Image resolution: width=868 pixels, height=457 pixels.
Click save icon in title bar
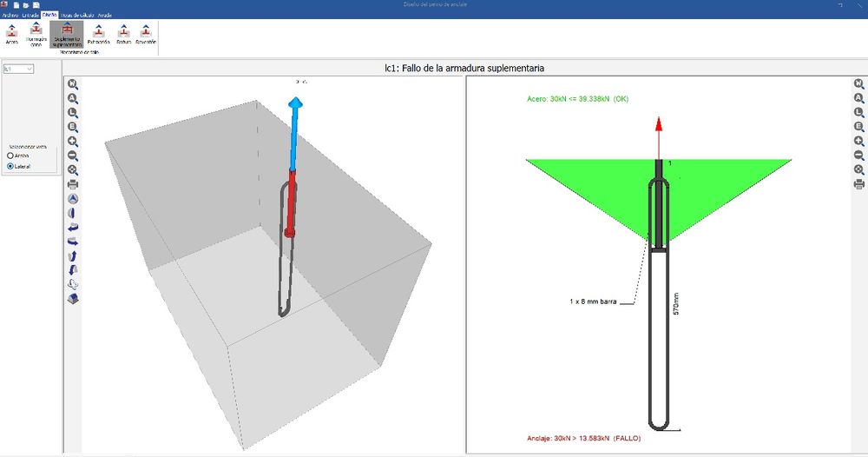tap(36, 5)
